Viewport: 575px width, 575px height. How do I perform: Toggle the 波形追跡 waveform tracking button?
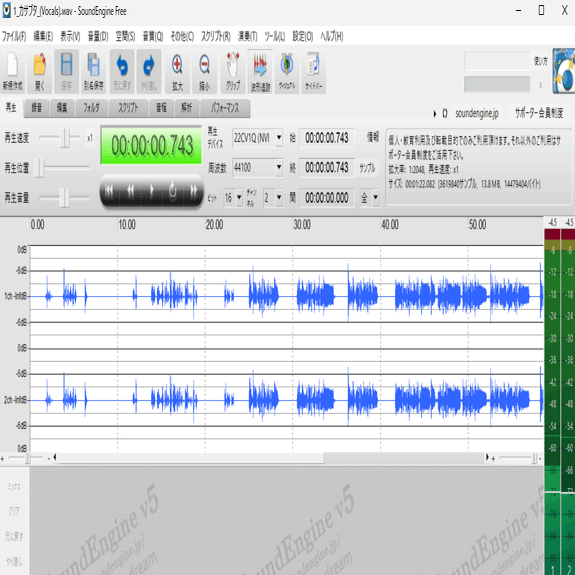point(260,72)
